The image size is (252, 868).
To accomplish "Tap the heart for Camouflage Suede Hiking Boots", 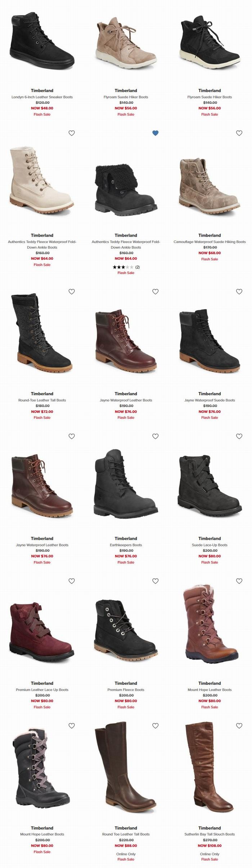I will click(x=239, y=133).
